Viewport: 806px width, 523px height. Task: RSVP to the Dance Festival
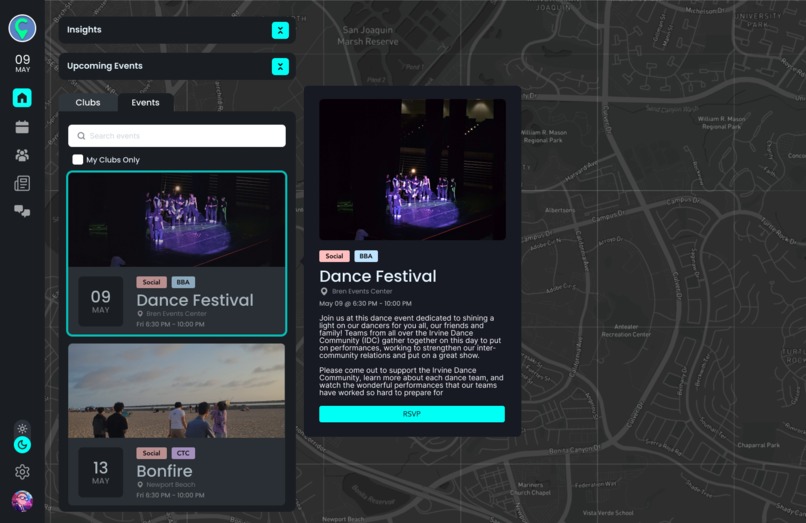pyautogui.click(x=412, y=414)
